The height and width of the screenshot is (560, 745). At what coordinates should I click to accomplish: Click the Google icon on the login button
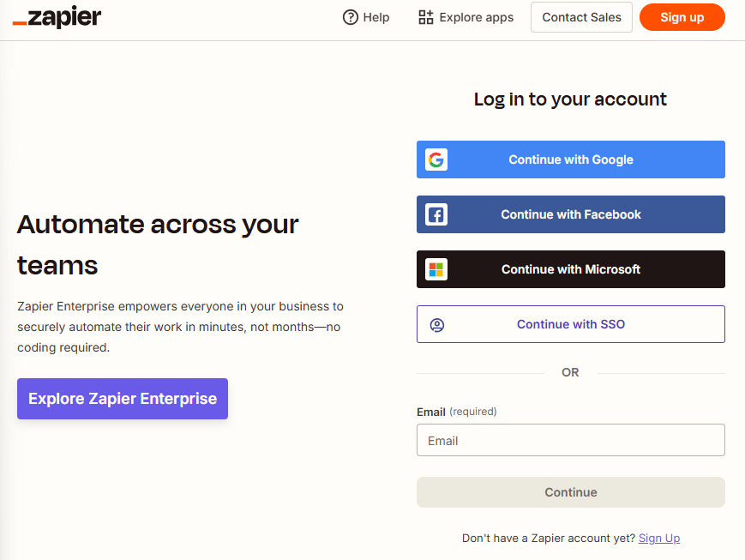click(x=436, y=160)
